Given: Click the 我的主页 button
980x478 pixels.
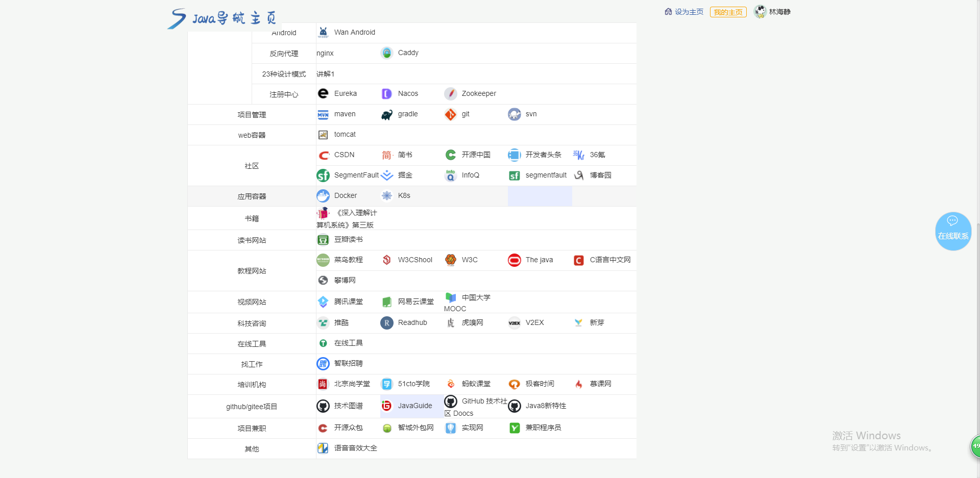Looking at the screenshot, I should [728, 12].
